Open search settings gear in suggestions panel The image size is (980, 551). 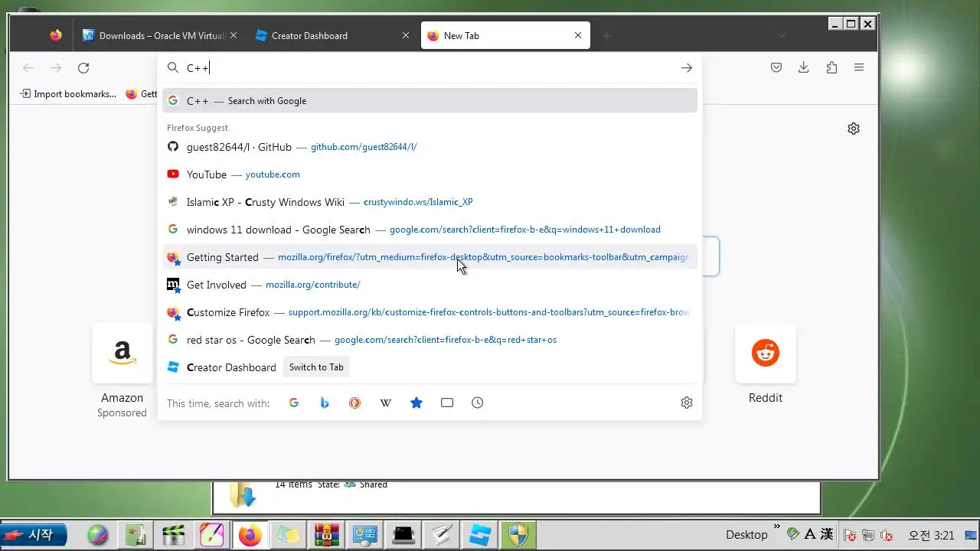[x=687, y=403]
